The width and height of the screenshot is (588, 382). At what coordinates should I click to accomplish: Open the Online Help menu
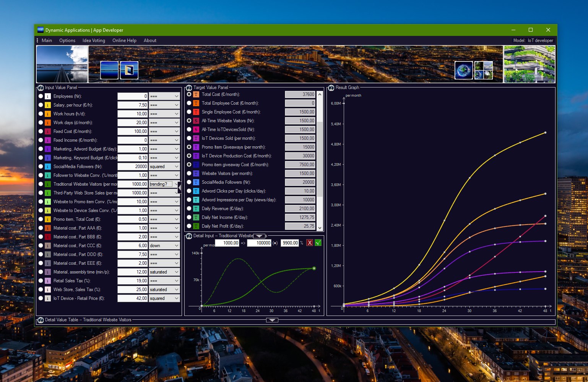[124, 40]
